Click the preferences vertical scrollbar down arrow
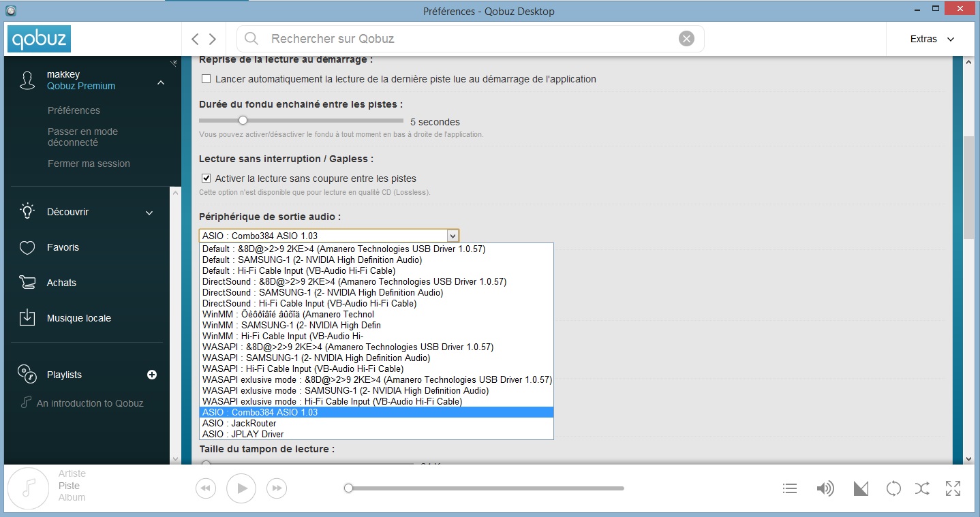Viewport: 980px width, 517px height. coord(968,459)
